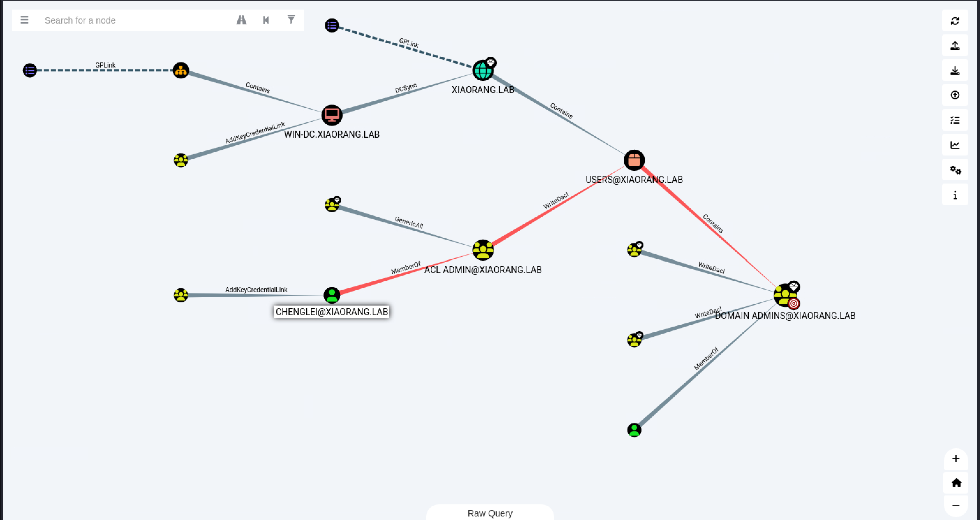Screen dimensions: 980x520
Task: Select the CHENGLEI@XIAORANG.LAB user node
Action: pos(332,295)
